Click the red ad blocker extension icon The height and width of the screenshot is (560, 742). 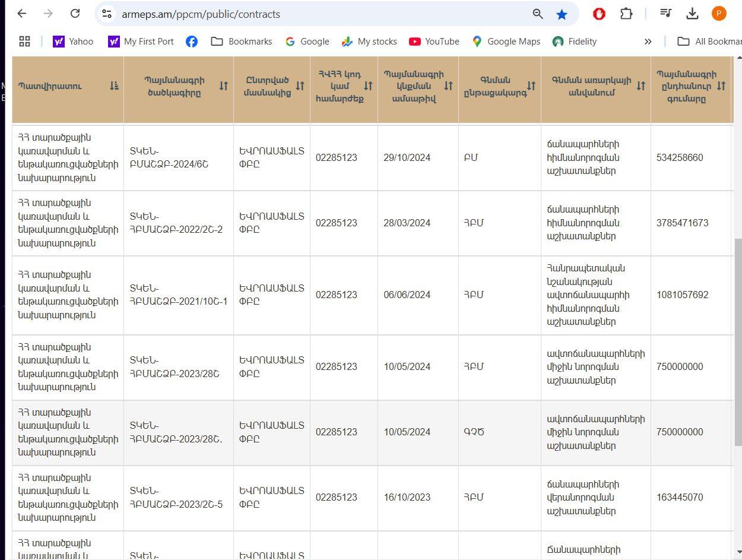599,14
